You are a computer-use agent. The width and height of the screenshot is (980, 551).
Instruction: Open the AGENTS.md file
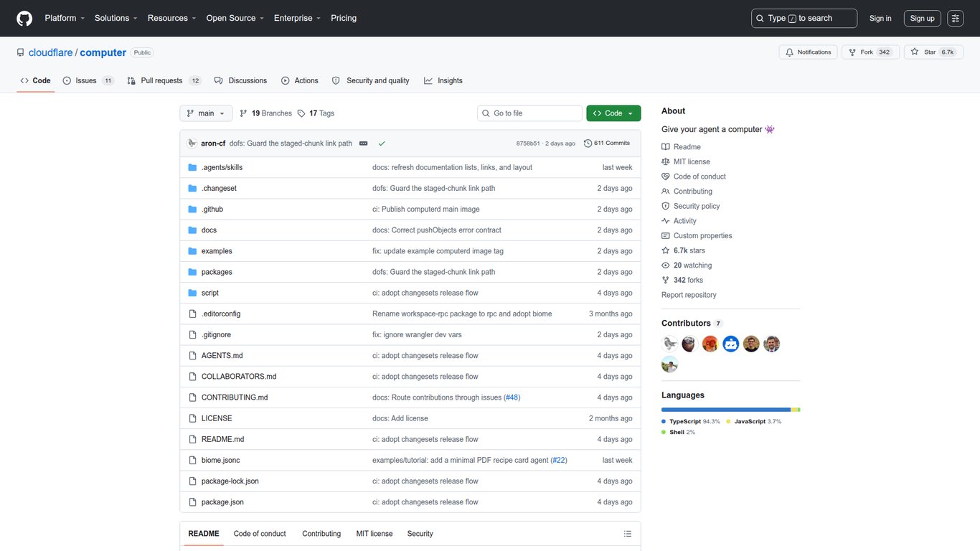tap(222, 355)
